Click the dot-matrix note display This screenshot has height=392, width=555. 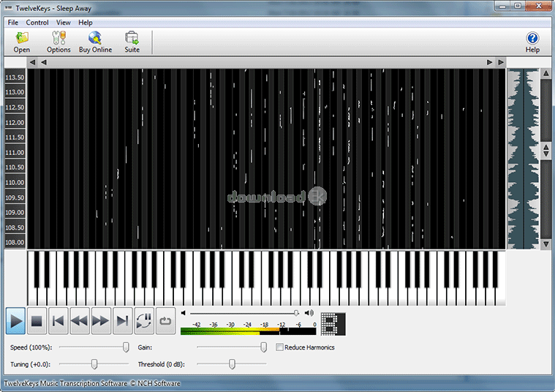(333, 324)
